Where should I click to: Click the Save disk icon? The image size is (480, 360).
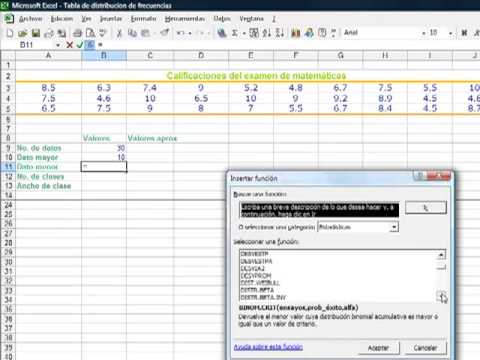(x=36, y=33)
